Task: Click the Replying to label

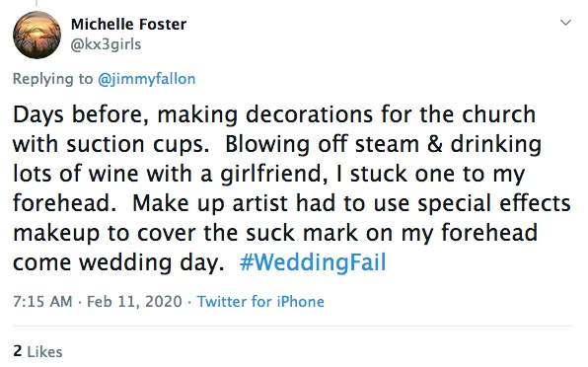Action: (52, 79)
